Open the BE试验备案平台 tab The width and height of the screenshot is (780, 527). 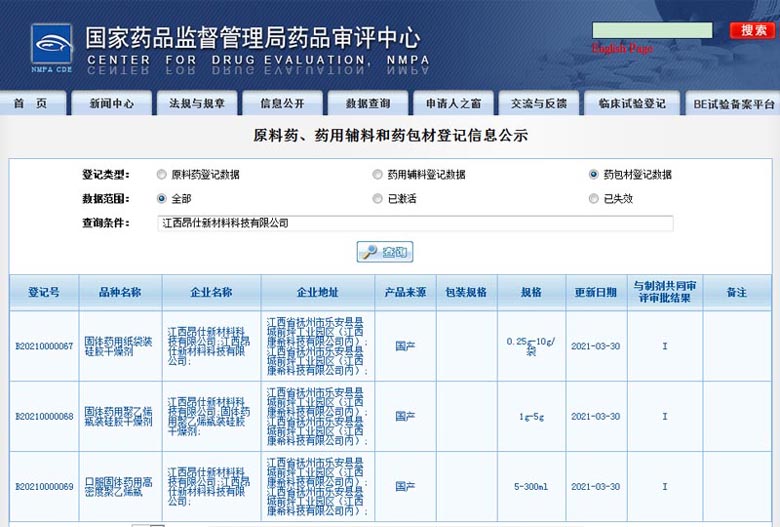pos(734,103)
